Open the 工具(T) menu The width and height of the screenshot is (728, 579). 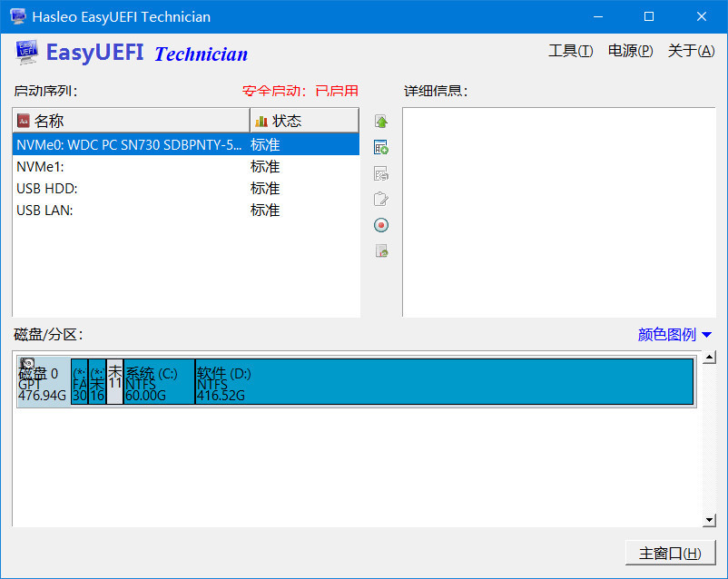(x=570, y=51)
